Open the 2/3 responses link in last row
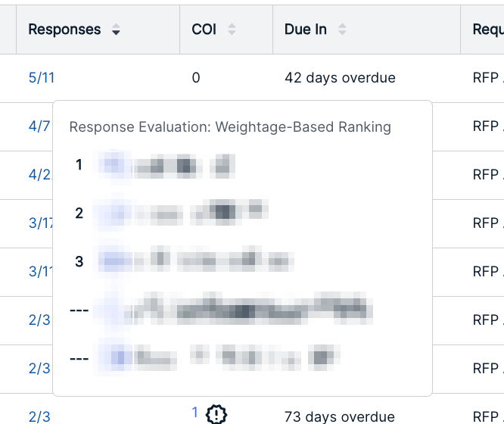Screen dimensions: 504x424 (x=39, y=416)
